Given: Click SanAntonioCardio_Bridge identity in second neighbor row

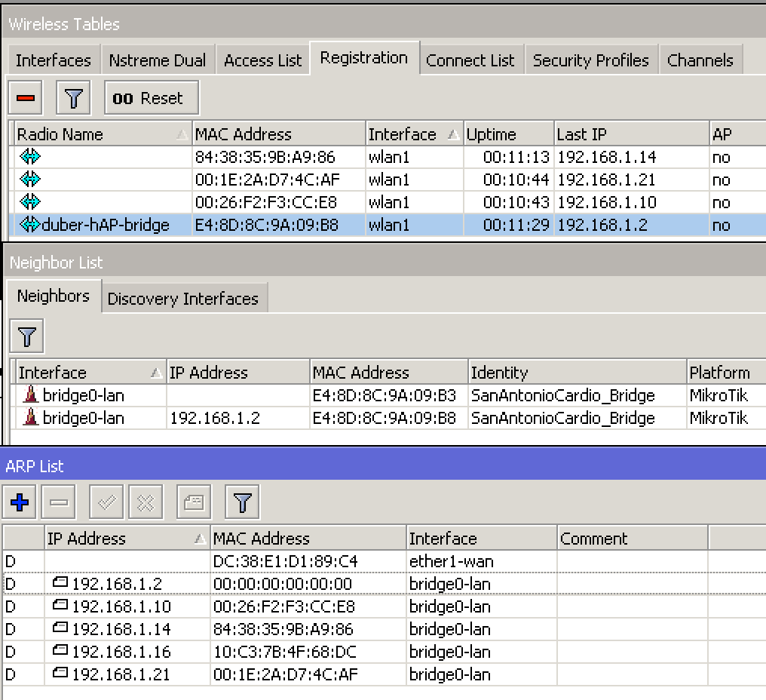Looking at the screenshot, I should click(562, 419).
